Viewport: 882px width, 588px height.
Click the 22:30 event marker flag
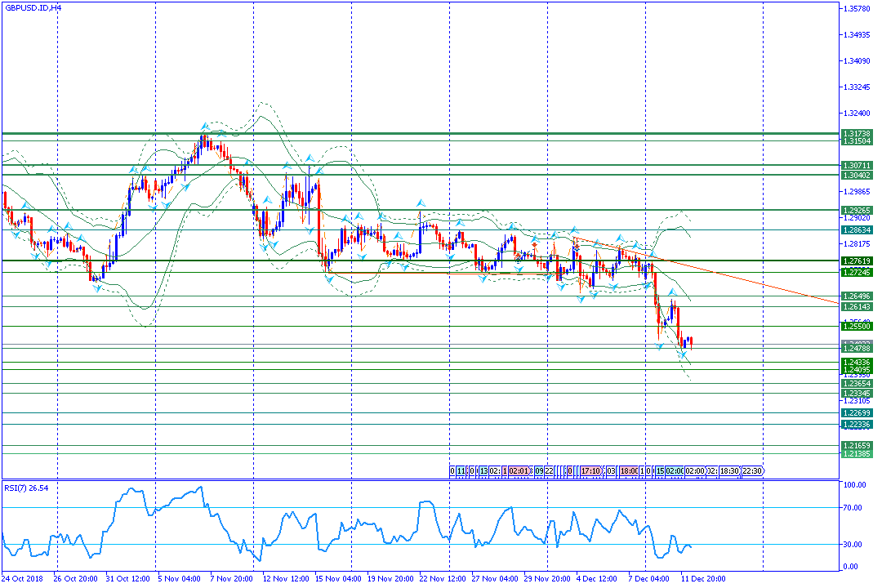click(751, 471)
